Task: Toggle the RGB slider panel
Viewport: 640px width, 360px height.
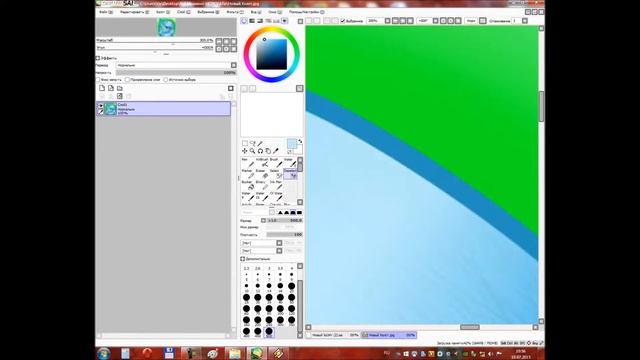Action: (x=252, y=20)
